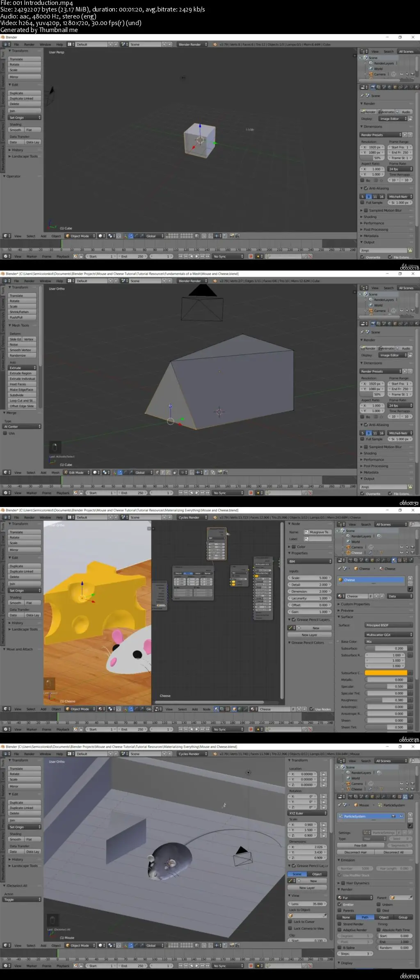
Task: Click jump to first frame icon, 00:00:18 frame
Action: [x=180, y=256]
